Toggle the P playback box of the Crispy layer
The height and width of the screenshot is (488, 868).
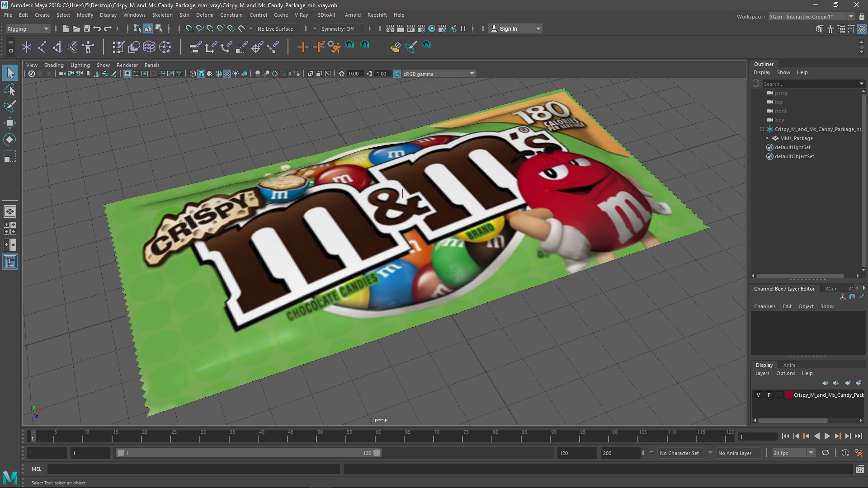(x=769, y=395)
